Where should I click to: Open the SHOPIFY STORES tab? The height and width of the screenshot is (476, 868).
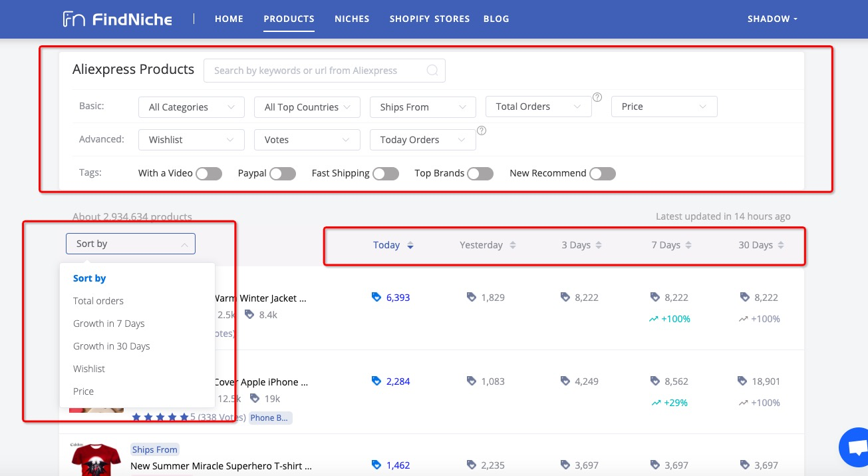pos(430,19)
